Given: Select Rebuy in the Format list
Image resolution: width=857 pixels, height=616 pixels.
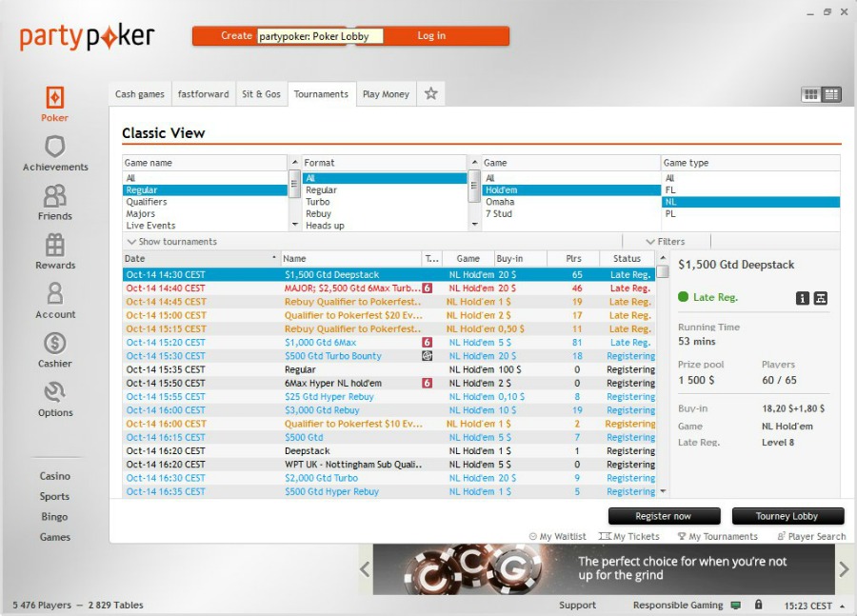Looking at the screenshot, I should pos(385,213).
